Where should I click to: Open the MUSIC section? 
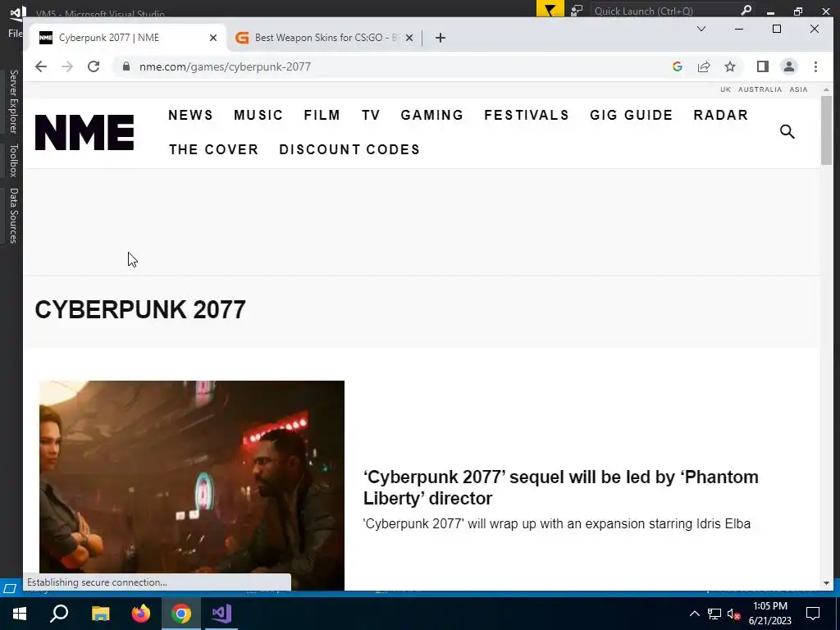click(258, 115)
